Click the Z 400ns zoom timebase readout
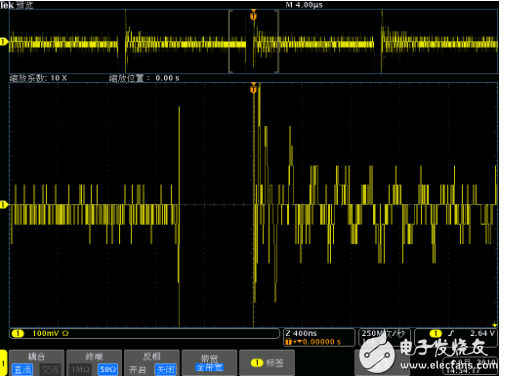 [301, 333]
